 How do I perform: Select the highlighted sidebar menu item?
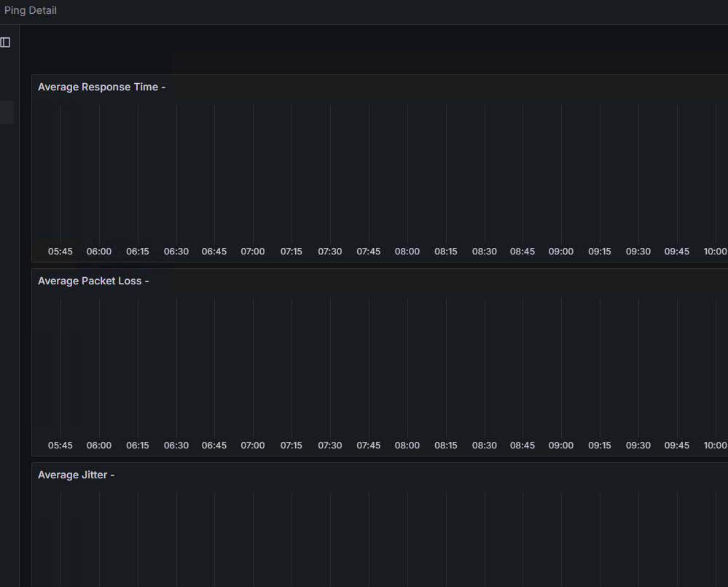click(x=7, y=112)
